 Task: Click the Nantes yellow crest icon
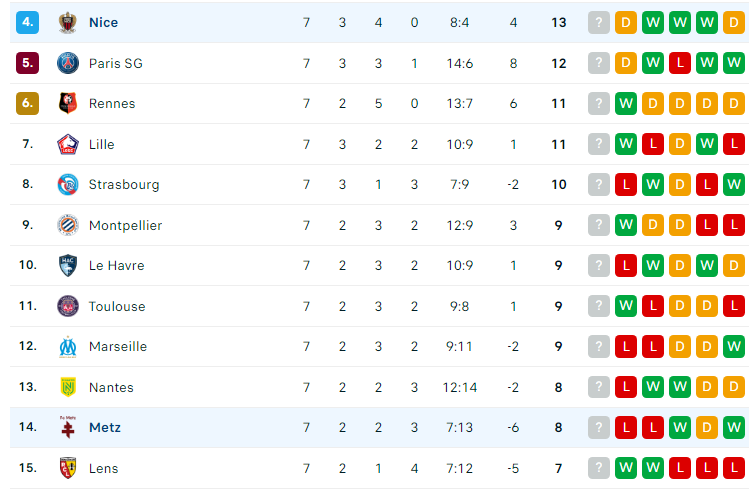click(x=68, y=387)
